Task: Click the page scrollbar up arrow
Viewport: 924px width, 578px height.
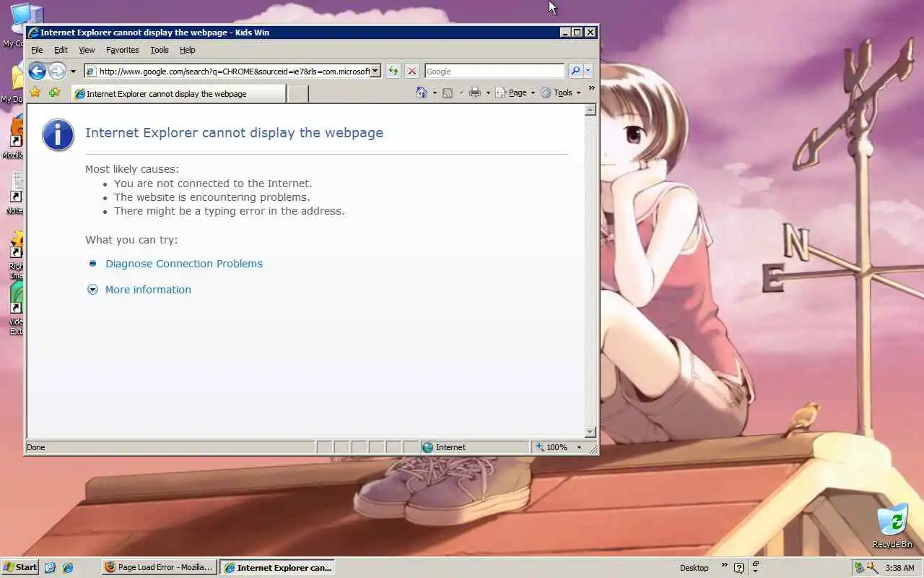Action: pyautogui.click(x=590, y=110)
